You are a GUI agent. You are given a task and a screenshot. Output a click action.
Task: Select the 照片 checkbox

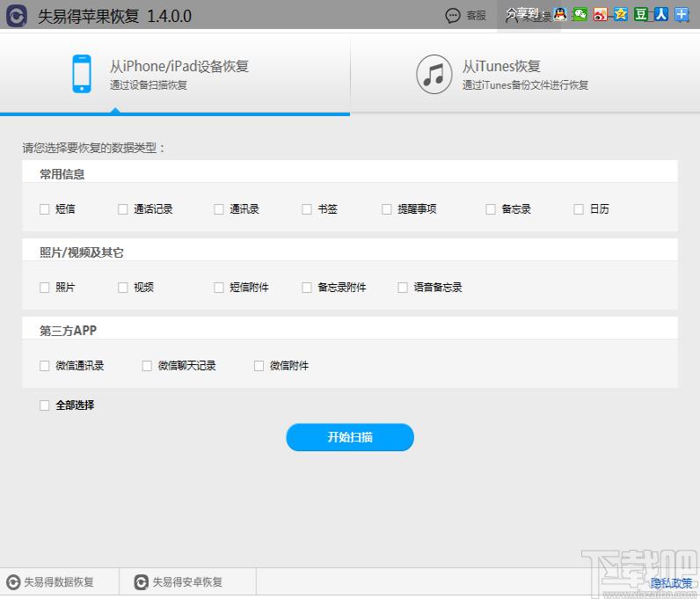pos(44,288)
